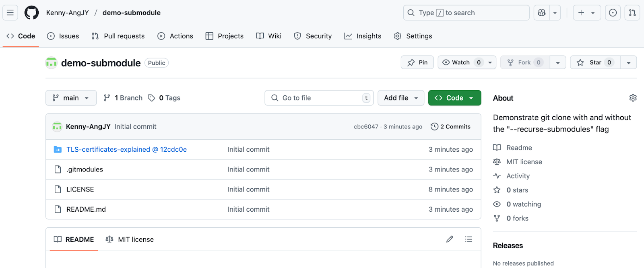Open the Releases heading link

pos(508,245)
